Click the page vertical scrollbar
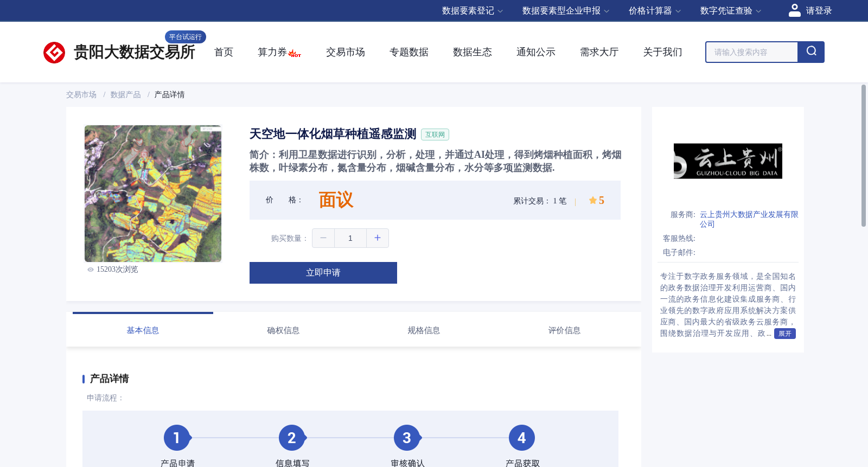 click(864, 156)
